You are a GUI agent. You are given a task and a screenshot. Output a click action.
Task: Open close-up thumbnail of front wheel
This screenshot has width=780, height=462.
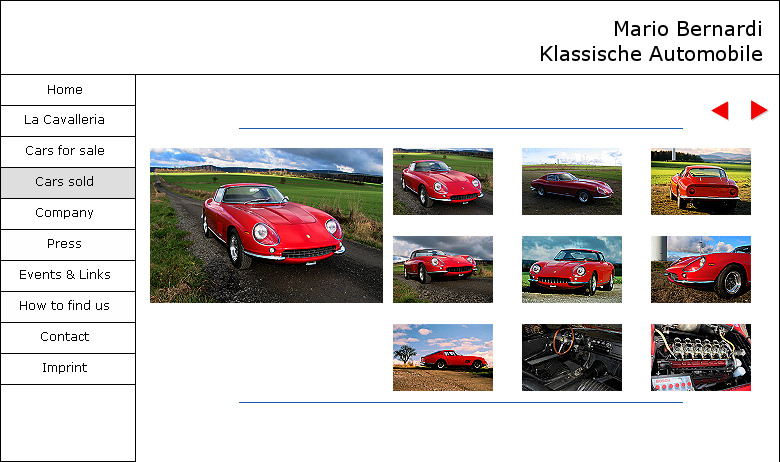(700, 269)
